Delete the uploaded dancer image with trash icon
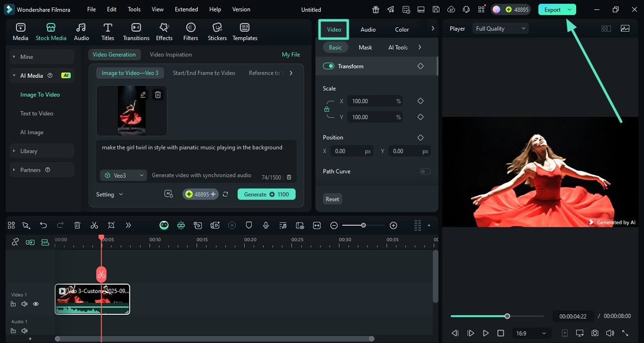The width and height of the screenshot is (644, 343). click(158, 95)
